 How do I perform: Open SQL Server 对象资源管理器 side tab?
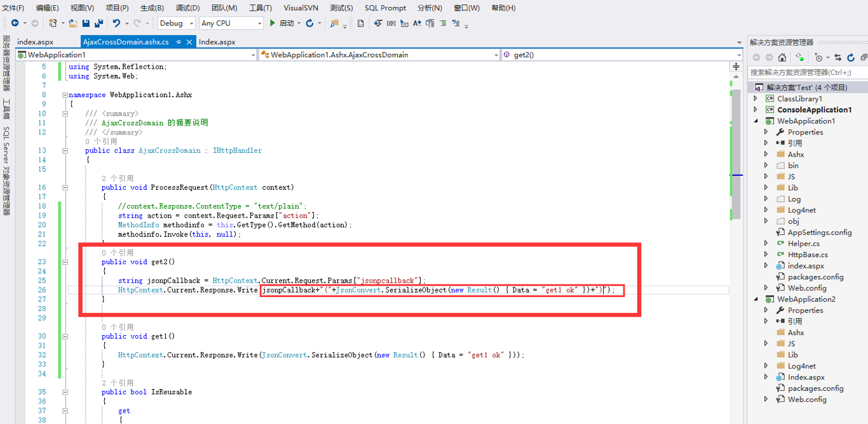click(x=6, y=171)
